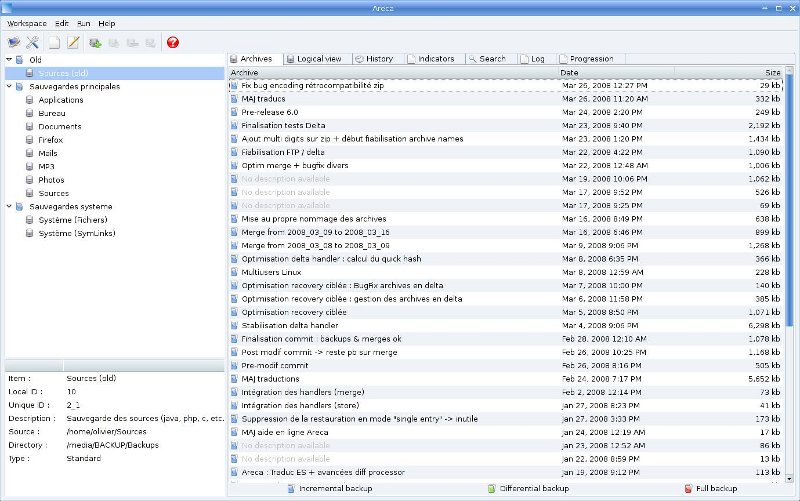This screenshot has width=800, height=501.
Task: Click the archive icon of 'Pre-release 6.0'
Action: 234,112
